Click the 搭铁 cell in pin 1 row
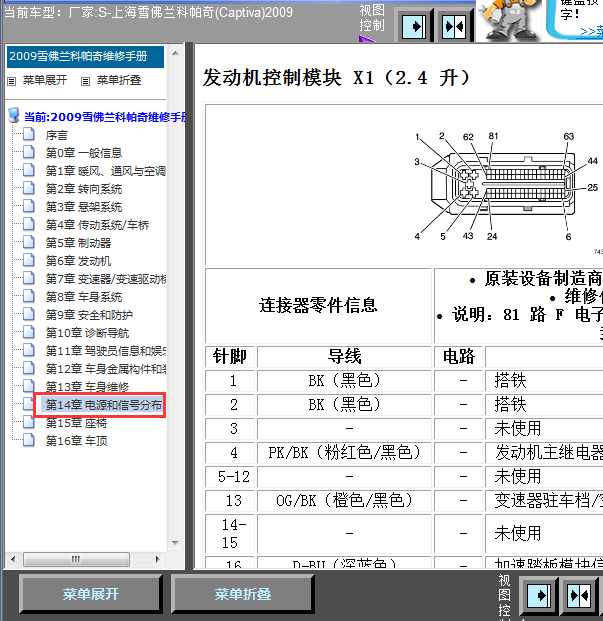The image size is (603, 621). tap(544, 381)
